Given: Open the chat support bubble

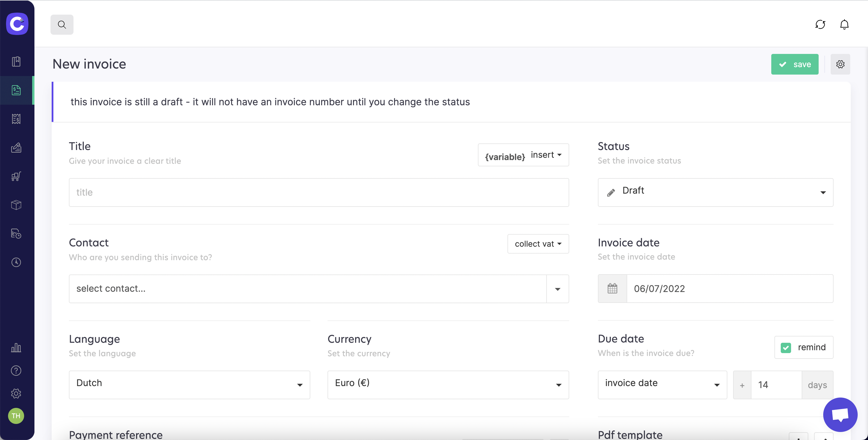Looking at the screenshot, I should click(x=840, y=414).
